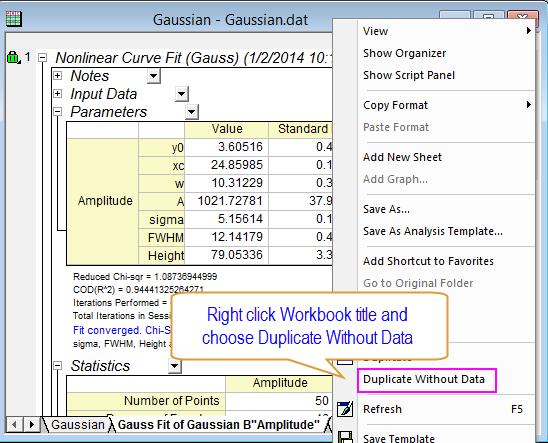This screenshot has height=443, width=548.
Task: Click the FWHM value 12.14179
Action: tap(226, 237)
